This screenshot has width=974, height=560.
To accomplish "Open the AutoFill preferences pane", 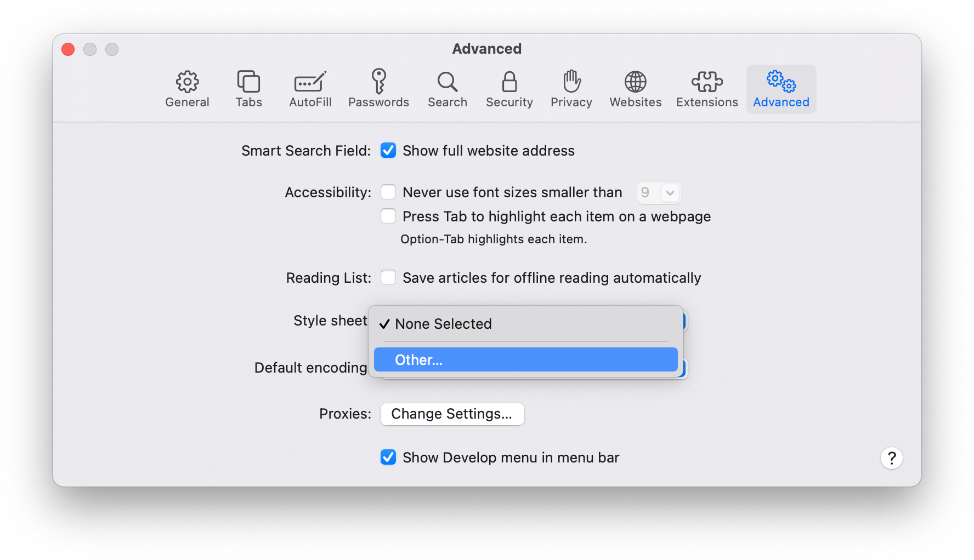I will click(310, 89).
